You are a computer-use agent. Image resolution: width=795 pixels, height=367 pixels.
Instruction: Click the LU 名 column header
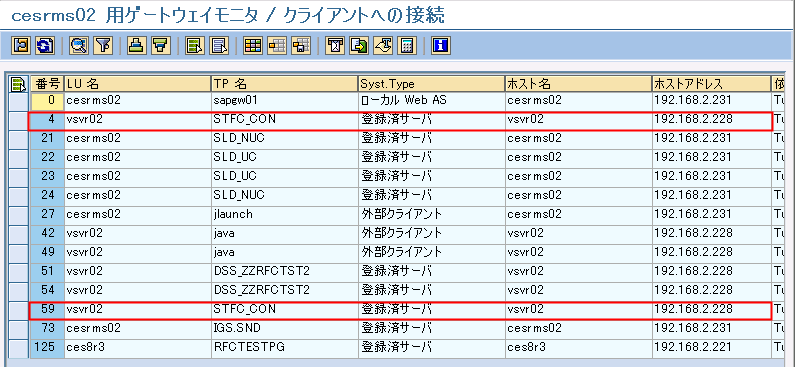(x=137, y=84)
